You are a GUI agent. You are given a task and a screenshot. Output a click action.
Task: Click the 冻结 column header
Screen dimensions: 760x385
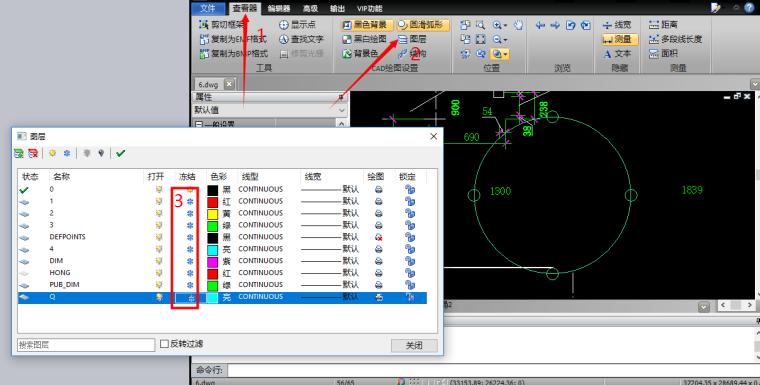click(187, 176)
